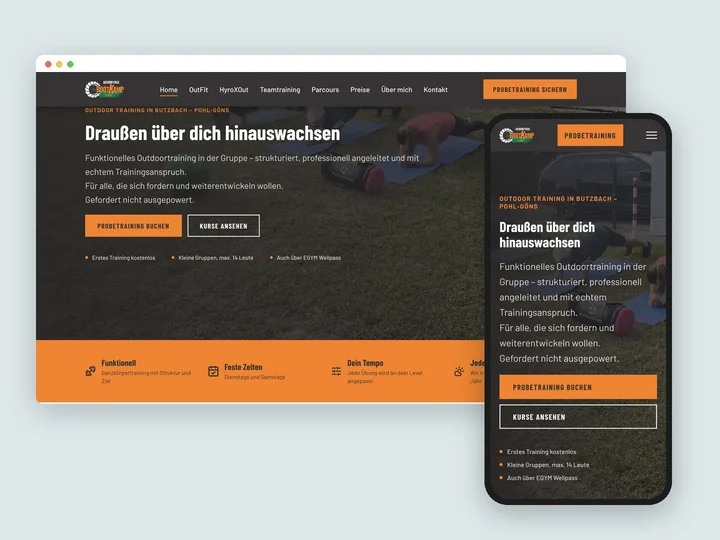Click 'Dienstags und Samstags' subtitle
The image size is (720, 540).
[x=255, y=377]
